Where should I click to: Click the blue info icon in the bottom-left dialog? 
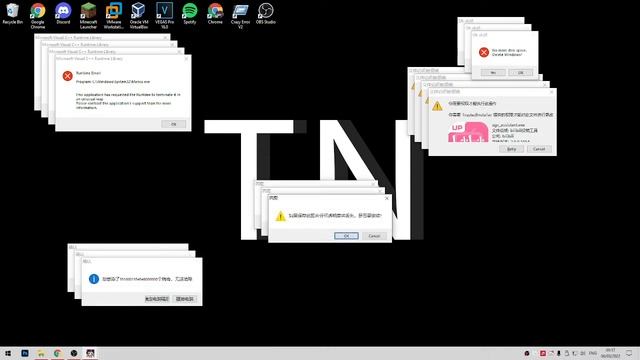click(x=94, y=279)
